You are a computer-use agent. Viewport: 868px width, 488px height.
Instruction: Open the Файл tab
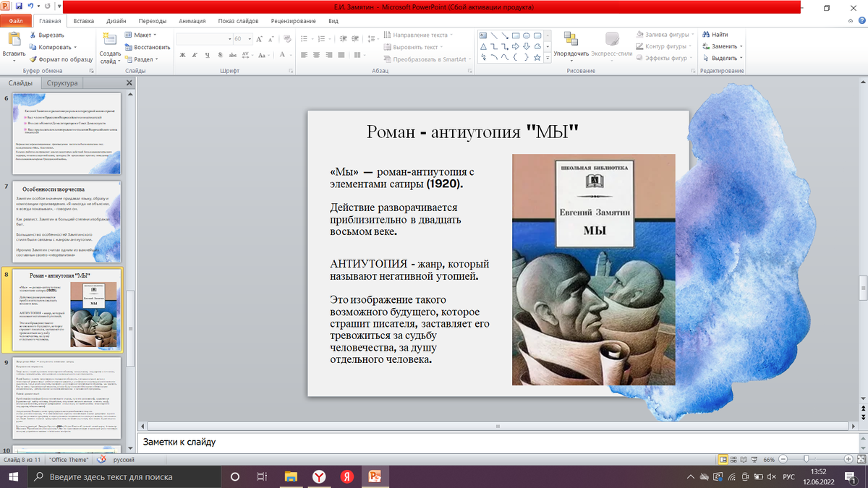pos(16,21)
